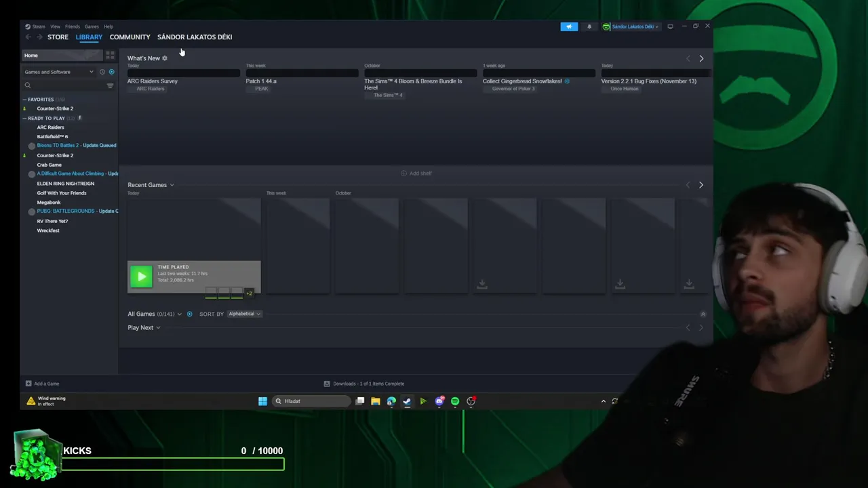Open the View menu
Image resolution: width=868 pixels, height=488 pixels.
pyautogui.click(x=55, y=26)
